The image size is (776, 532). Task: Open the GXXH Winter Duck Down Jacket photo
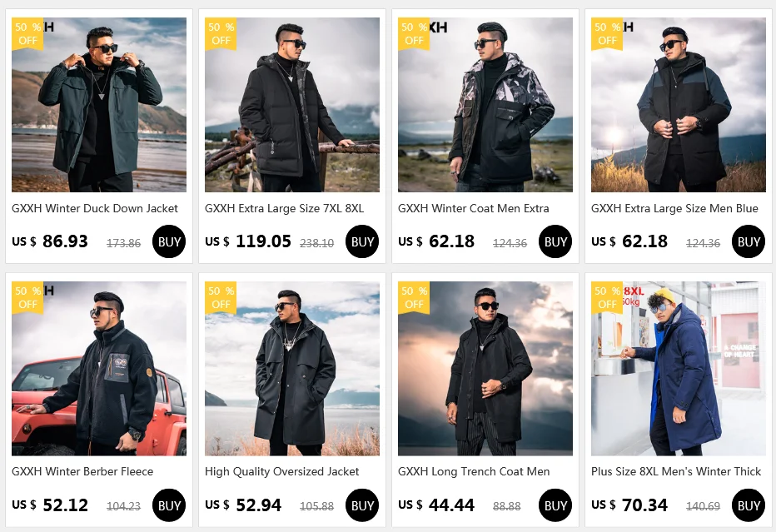pos(99,105)
